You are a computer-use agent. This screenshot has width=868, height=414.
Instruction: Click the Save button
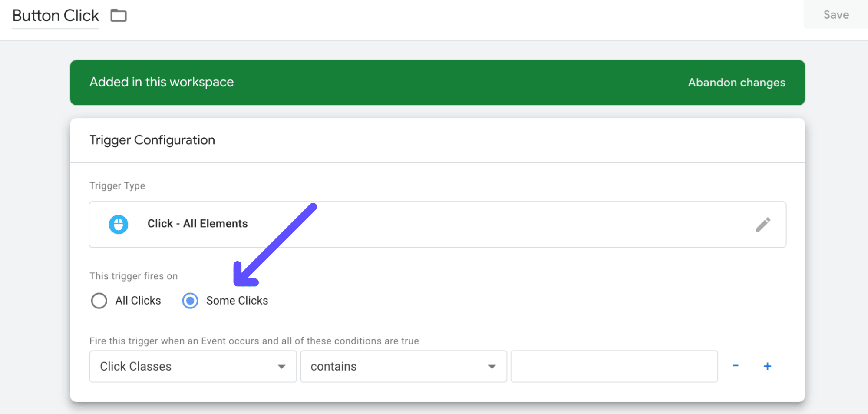[x=835, y=14]
